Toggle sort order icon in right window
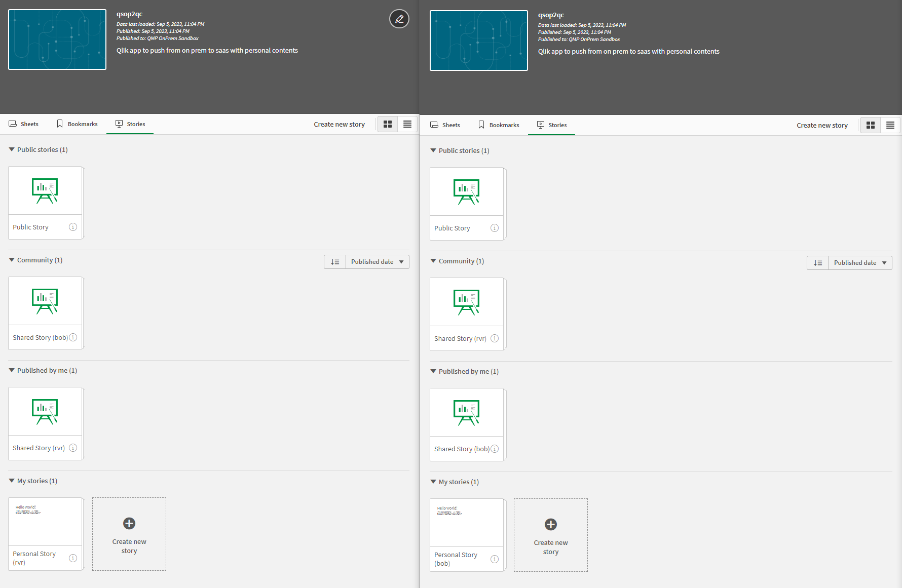 pos(818,263)
